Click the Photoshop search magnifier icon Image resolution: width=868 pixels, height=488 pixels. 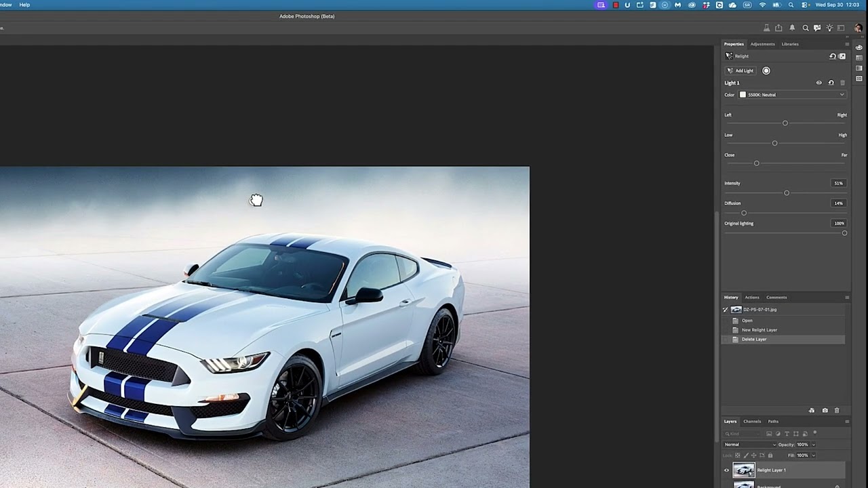806,28
